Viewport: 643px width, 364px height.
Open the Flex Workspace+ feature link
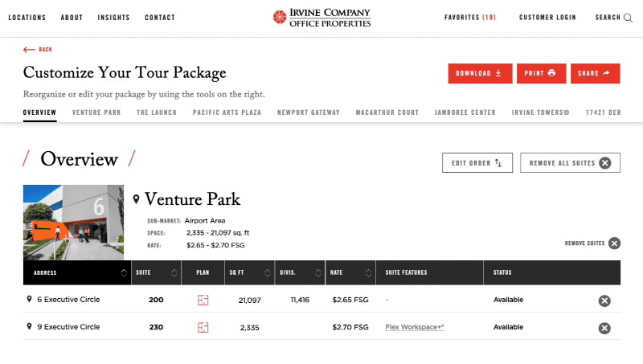click(x=415, y=327)
